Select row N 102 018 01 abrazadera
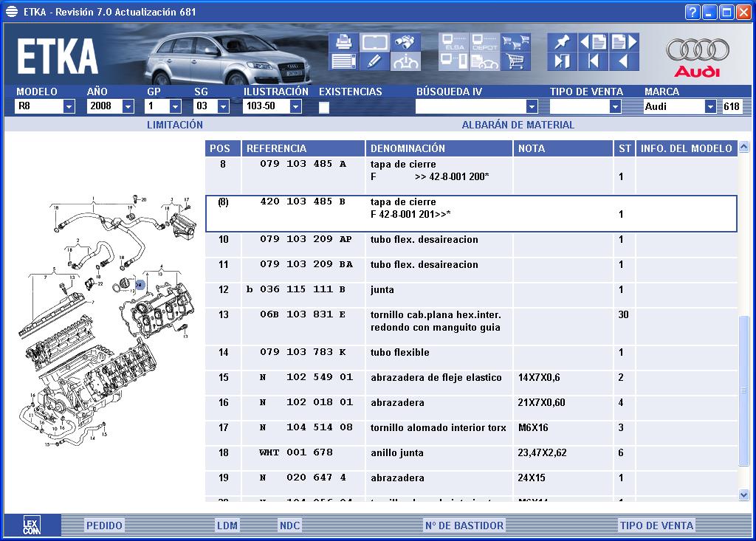Image resolution: width=756 pixels, height=541 pixels. point(471,408)
